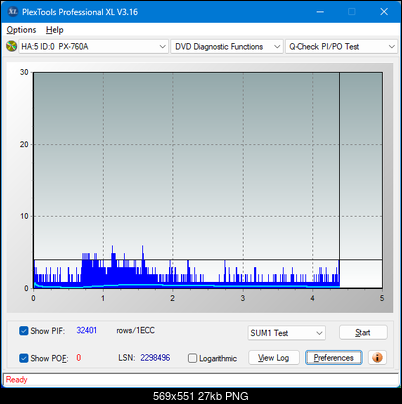Click the Start button
Screen dimensions: 402x404
click(x=363, y=332)
